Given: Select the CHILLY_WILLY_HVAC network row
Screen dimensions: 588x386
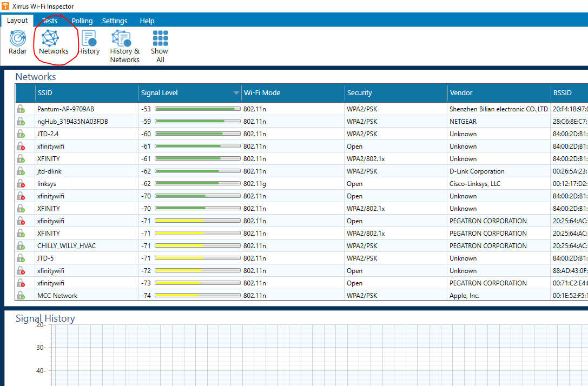Looking at the screenshot, I should pos(301,246).
